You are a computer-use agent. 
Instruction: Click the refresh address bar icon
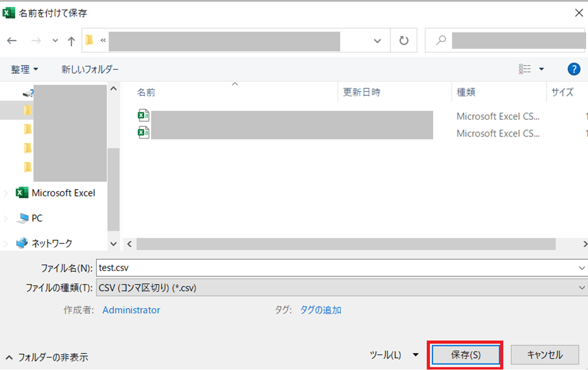[x=404, y=41]
